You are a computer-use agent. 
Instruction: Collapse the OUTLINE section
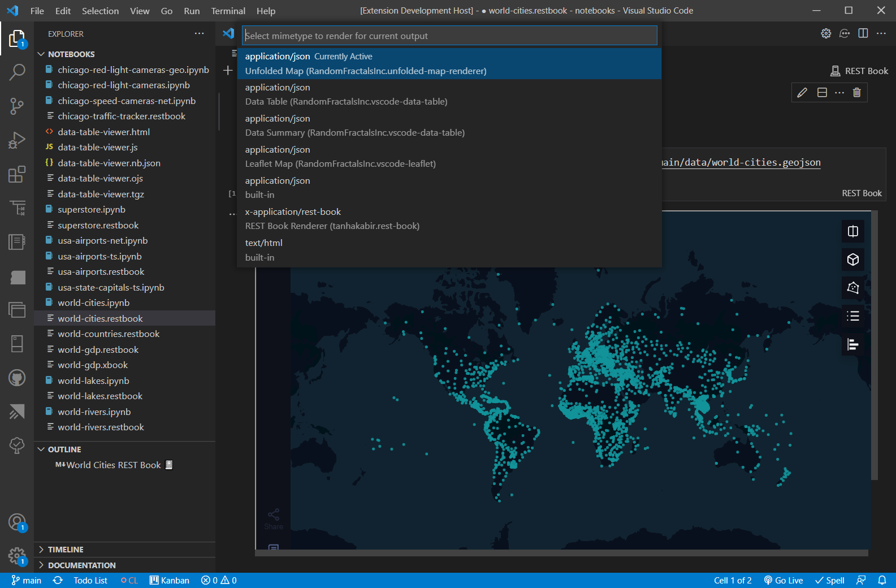(124, 449)
